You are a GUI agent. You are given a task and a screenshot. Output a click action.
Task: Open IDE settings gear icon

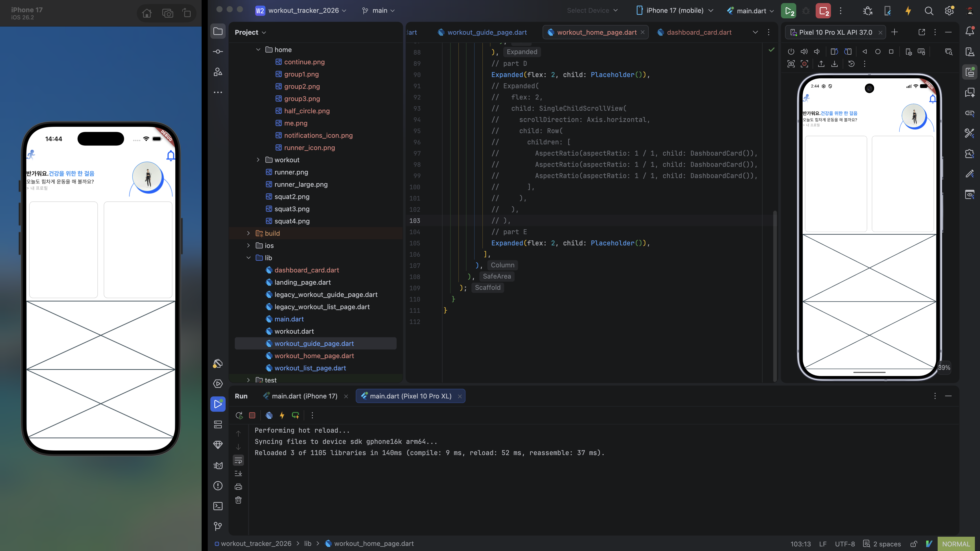tap(949, 11)
